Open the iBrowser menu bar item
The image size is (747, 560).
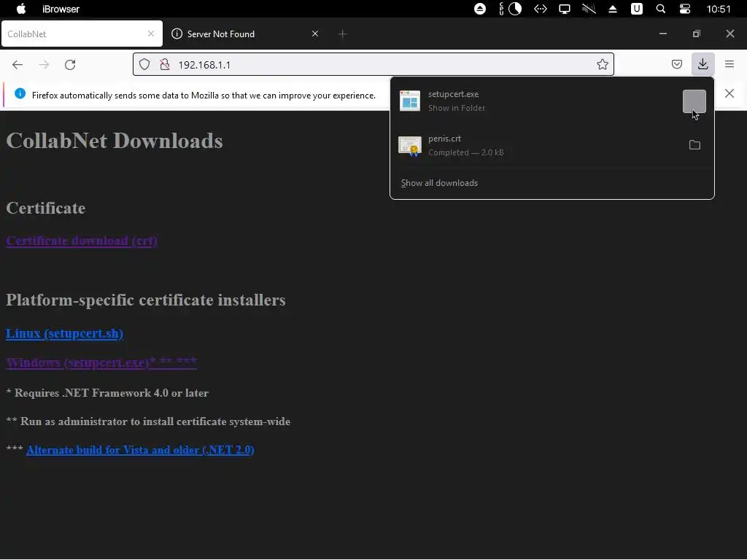coord(61,9)
